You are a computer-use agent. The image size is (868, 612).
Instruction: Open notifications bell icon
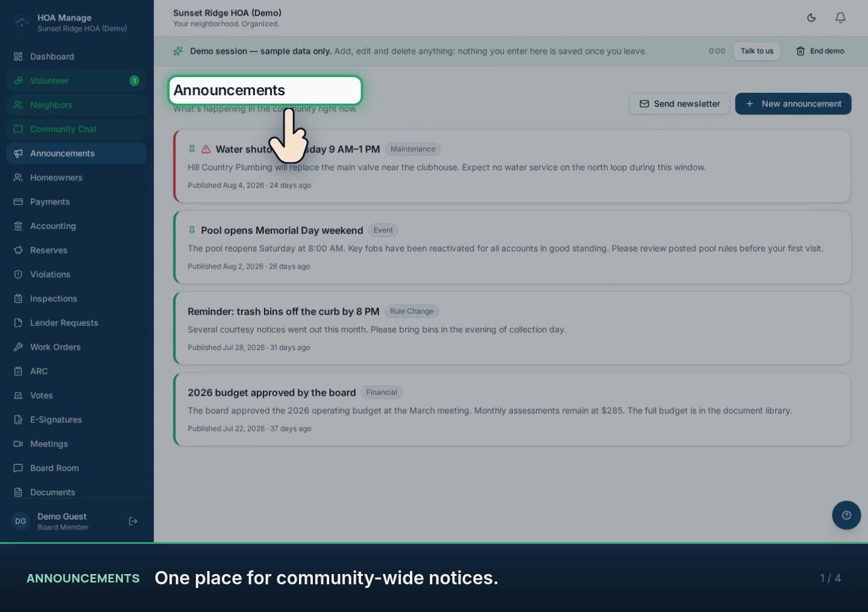coord(840,18)
